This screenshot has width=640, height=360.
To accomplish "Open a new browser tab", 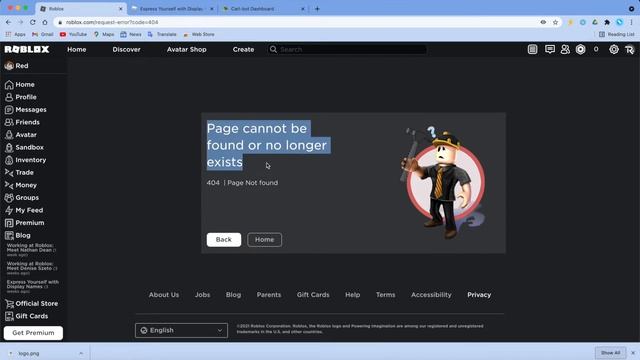I will pyautogui.click(x=317, y=9).
